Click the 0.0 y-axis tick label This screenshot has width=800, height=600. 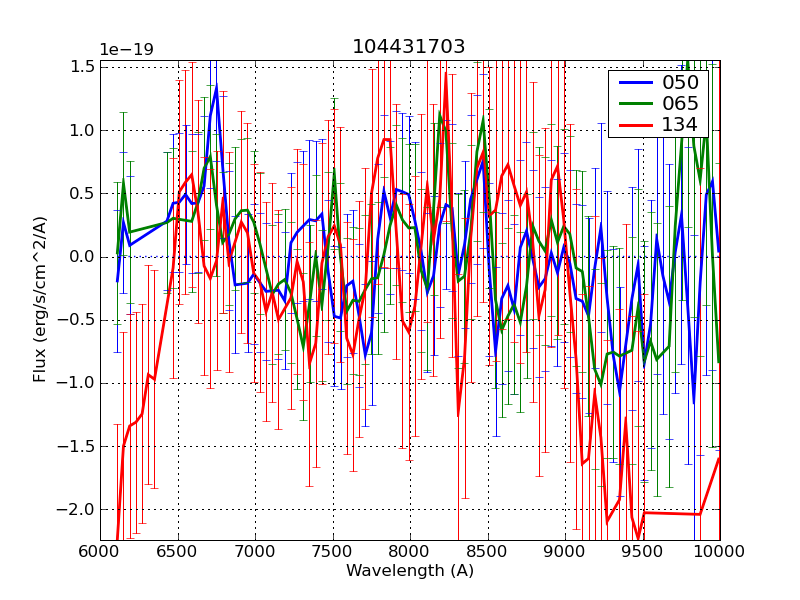point(82,257)
